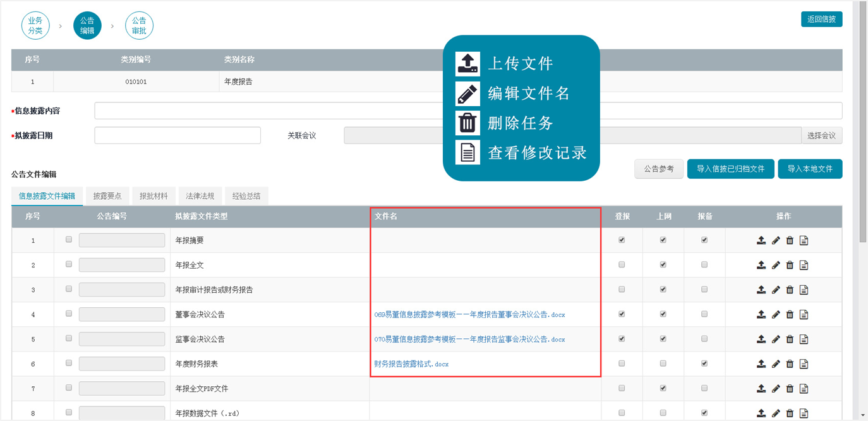Focus the 拟披露日期 date field
868x421 pixels.
click(178, 135)
